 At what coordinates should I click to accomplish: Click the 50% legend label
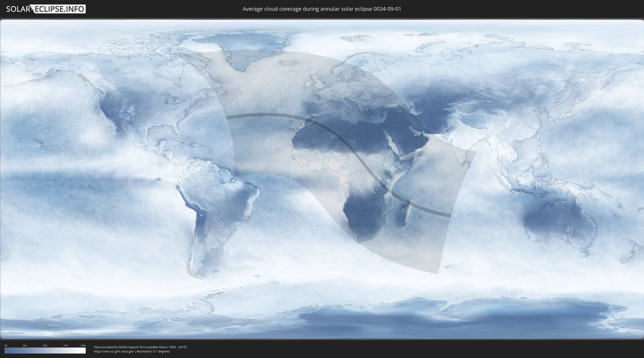[45, 345]
